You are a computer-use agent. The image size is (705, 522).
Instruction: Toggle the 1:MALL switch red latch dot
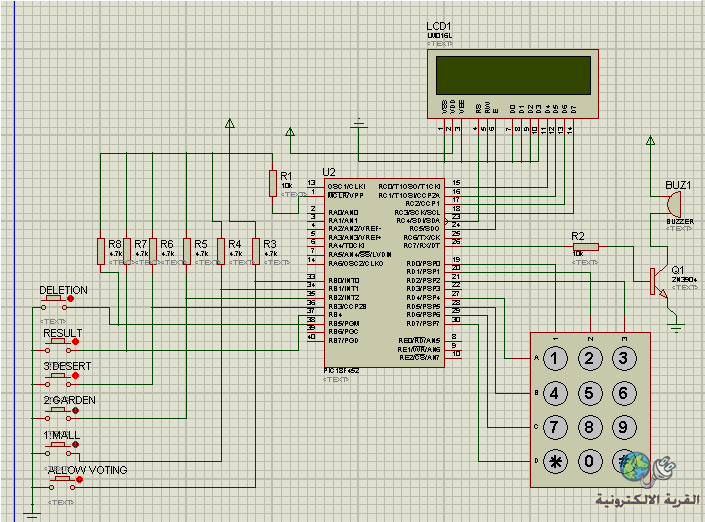click(x=76, y=445)
